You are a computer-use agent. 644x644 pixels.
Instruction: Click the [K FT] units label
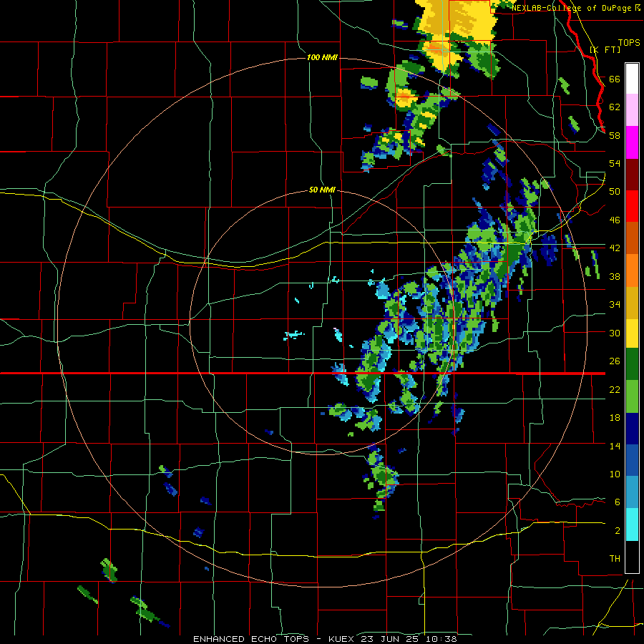(605, 49)
